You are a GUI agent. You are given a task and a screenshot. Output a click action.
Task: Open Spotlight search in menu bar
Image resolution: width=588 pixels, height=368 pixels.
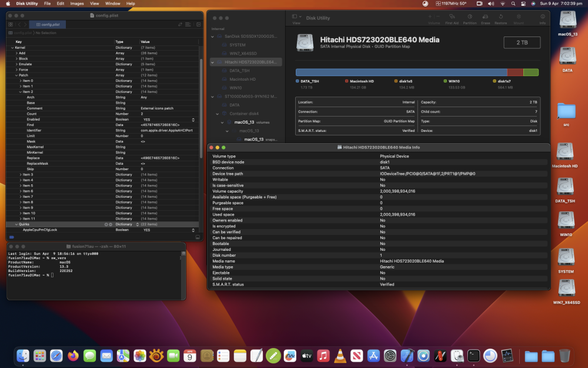pos(513,4)
